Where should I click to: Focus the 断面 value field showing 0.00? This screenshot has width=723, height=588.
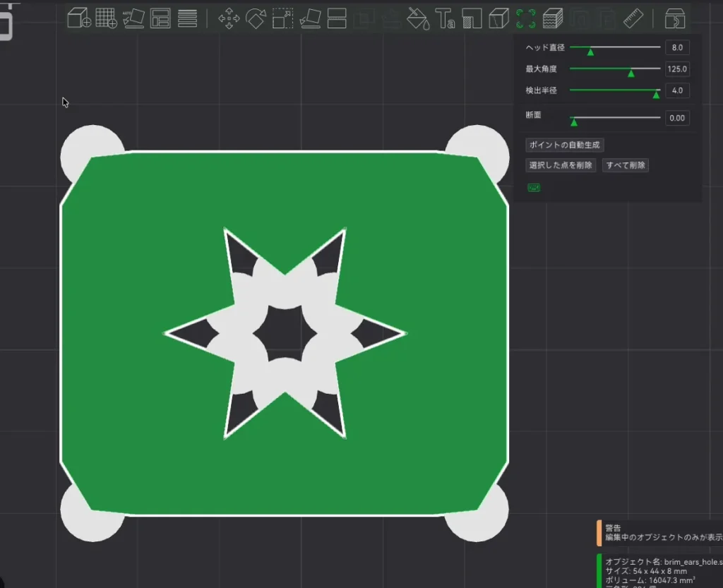click(677, 118)
